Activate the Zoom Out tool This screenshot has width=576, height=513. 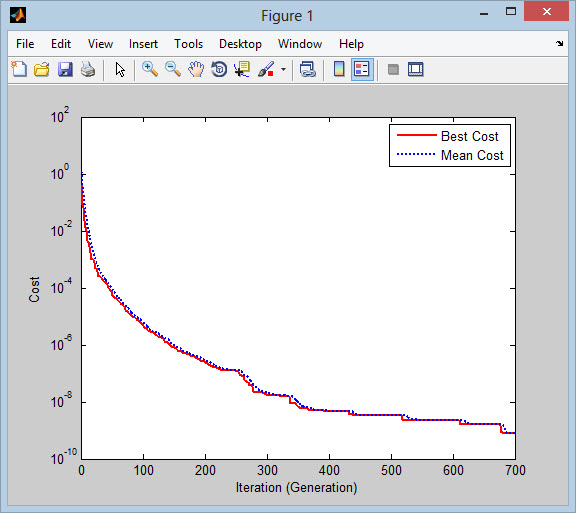pos(173,69)
